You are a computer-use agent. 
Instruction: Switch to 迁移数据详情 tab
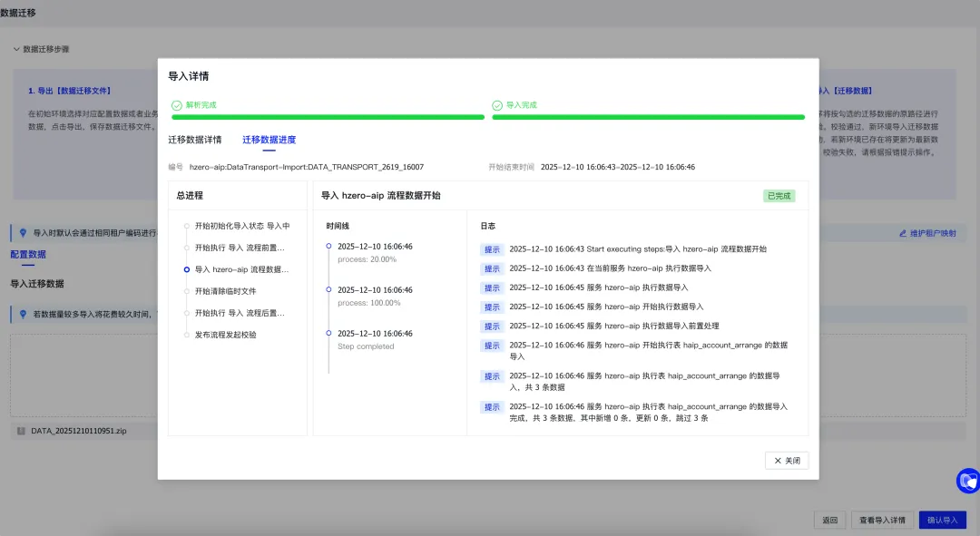point(194,140)
